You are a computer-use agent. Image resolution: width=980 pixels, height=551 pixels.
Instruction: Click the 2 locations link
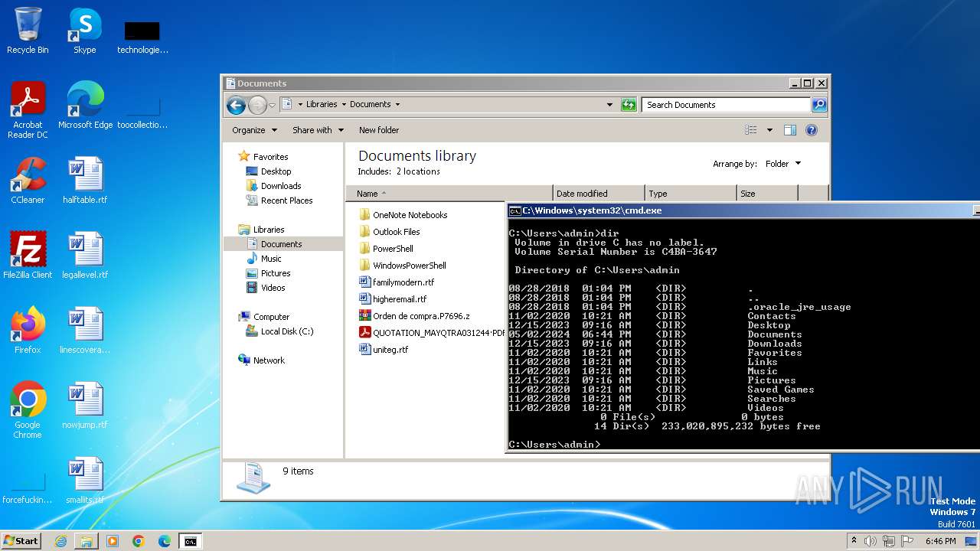point(418,171)
